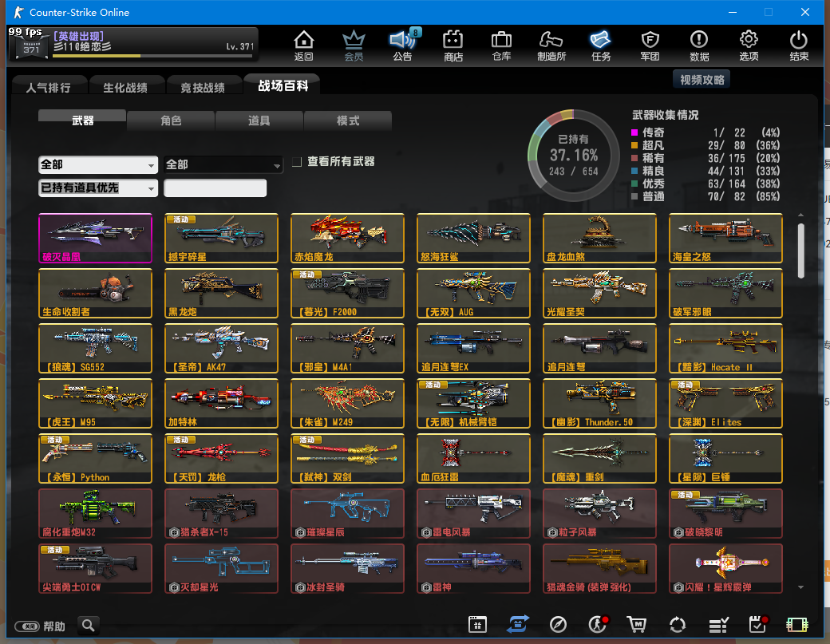Screen dimensions: 830x644
Task: Click the running figure icon with red dot
Action: pos(598,624)
